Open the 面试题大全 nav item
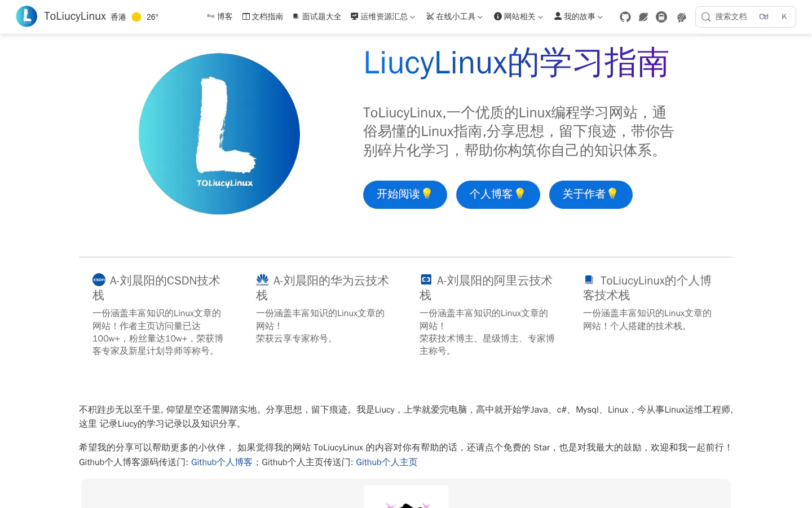 (x=317, y=17)
